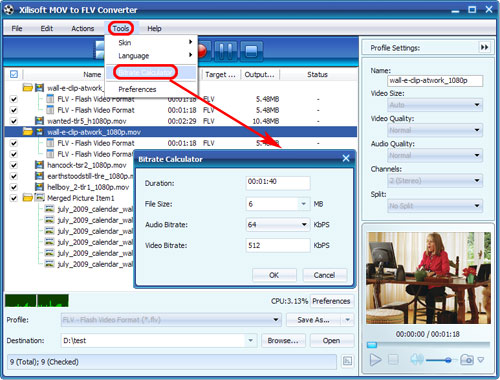Screen dimensions: 500x380
Task: Mute the preview volume speaker icon
Action: click(x=417, y=359)
